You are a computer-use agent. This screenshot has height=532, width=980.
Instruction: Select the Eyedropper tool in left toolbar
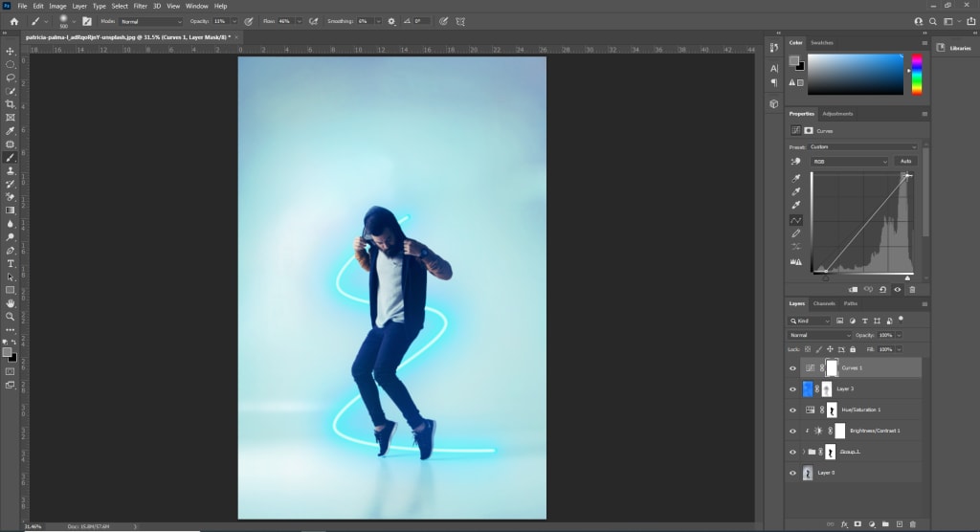[10, 131]
